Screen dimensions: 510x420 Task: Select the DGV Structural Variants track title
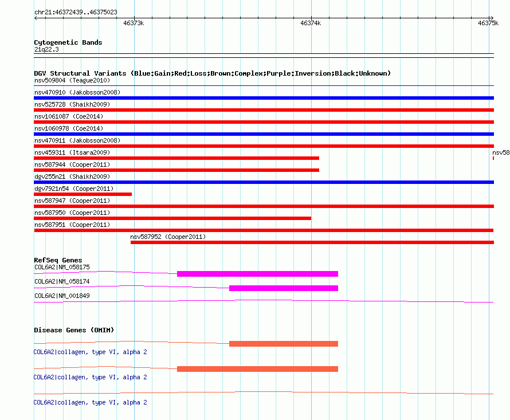point(212,73)
